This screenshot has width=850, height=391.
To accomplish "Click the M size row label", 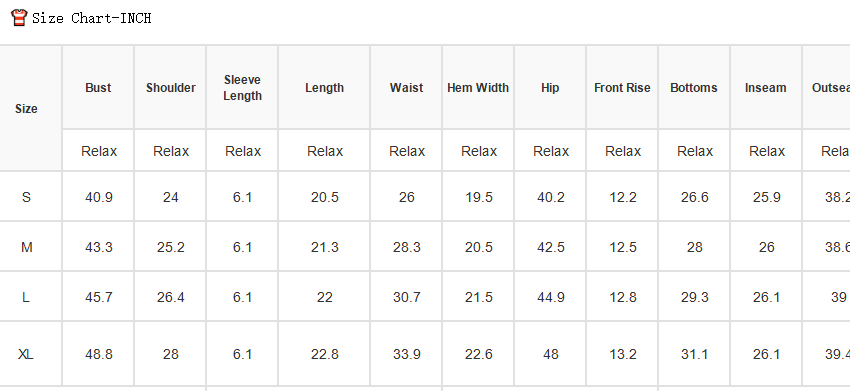I will point(27,248).
